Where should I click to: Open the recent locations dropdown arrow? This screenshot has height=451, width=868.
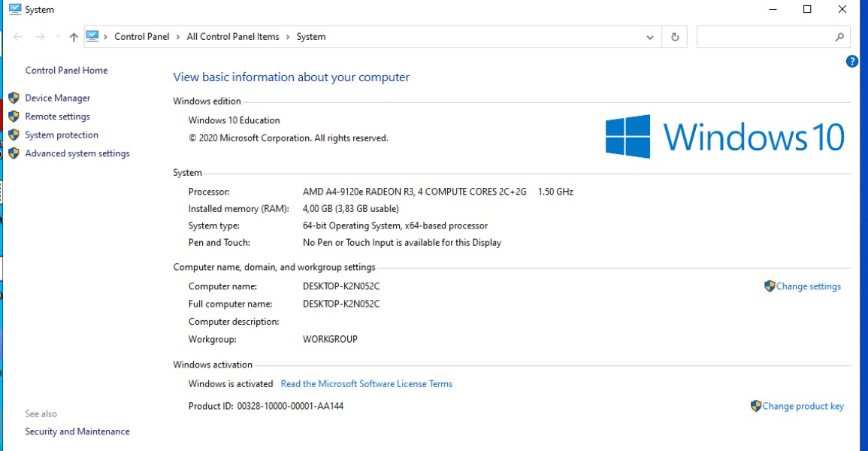(x=58, y=37)
